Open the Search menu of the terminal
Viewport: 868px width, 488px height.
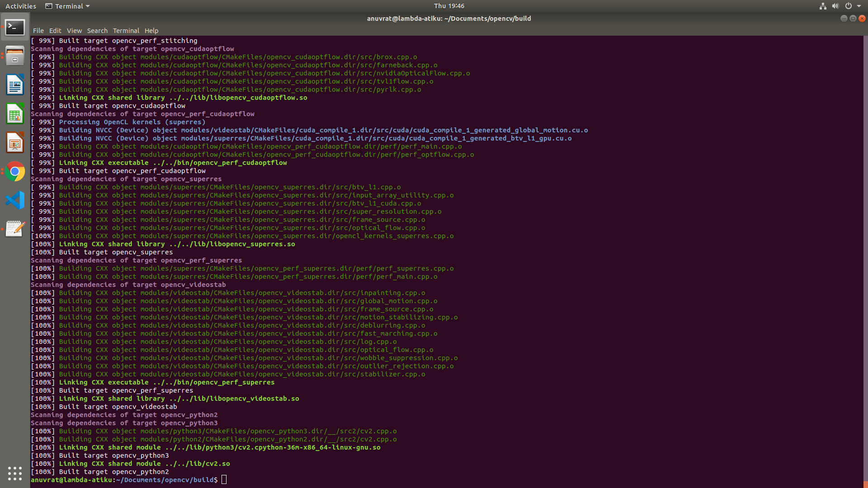(x=97, y=30)
